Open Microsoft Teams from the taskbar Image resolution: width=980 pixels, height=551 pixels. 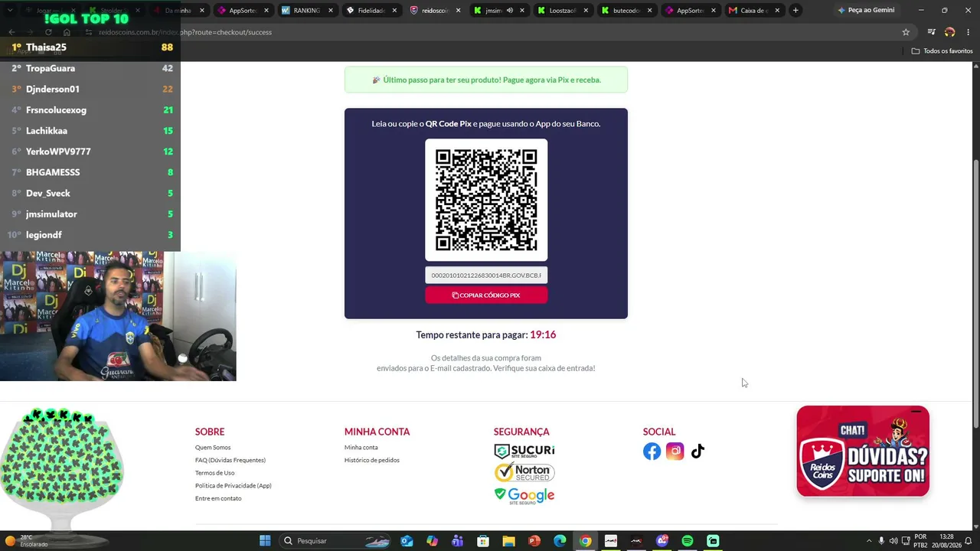[x=458, y=541]
